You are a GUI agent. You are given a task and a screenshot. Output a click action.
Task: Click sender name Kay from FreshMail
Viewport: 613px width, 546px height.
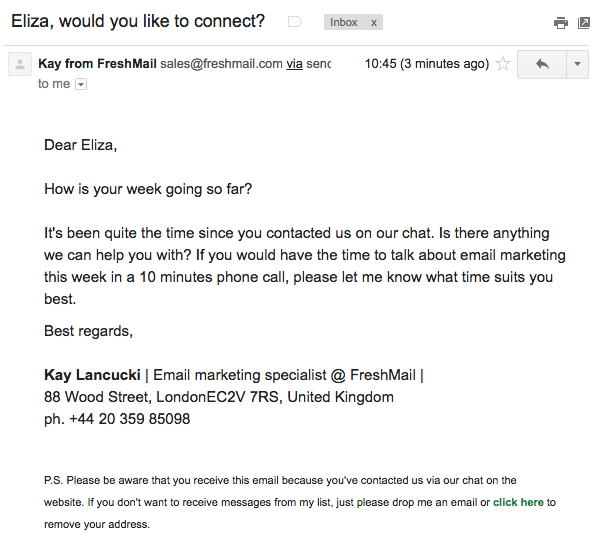click(97, 63)
